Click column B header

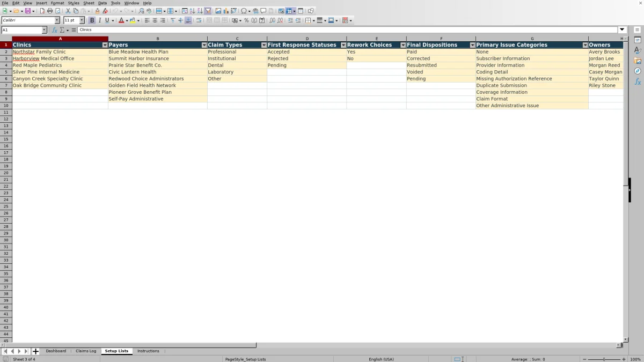click(158, 39)
